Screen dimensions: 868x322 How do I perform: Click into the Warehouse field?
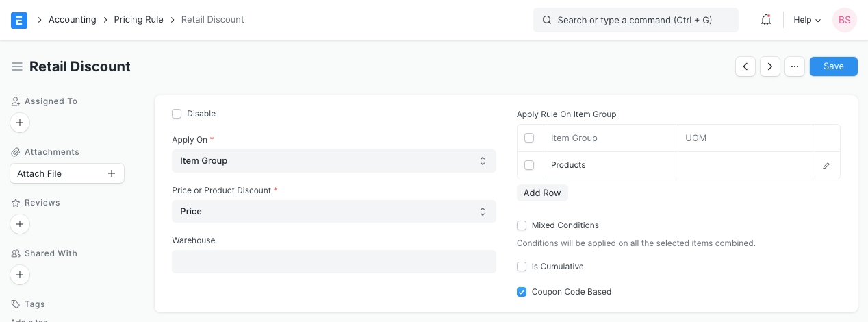click(333, 262)
